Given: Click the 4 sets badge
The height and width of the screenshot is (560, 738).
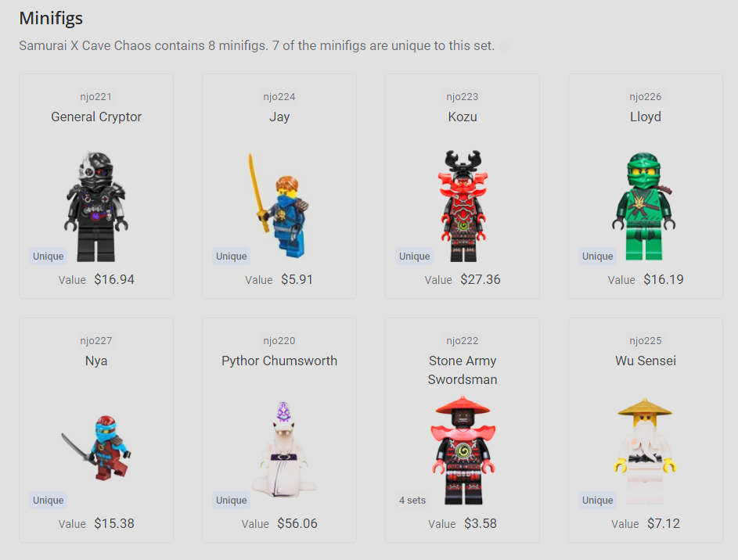Looking at the screenshot, I should [412, 501].
